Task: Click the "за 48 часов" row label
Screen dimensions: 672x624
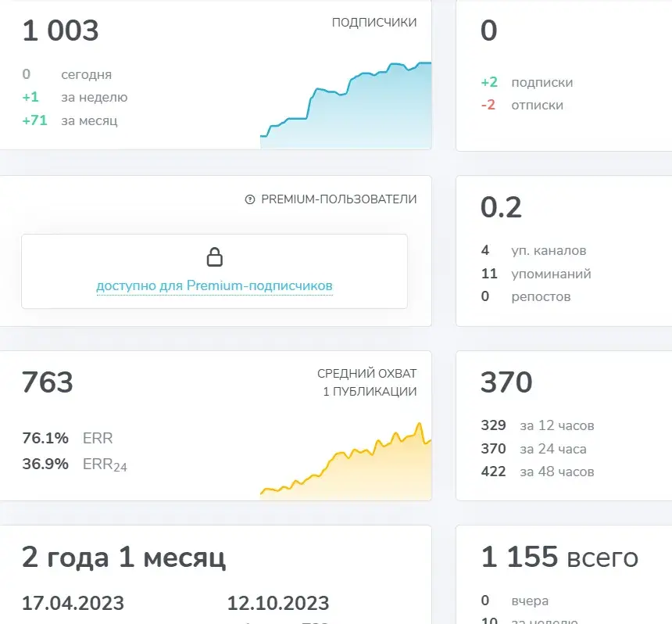Action: tap(557, 472)
